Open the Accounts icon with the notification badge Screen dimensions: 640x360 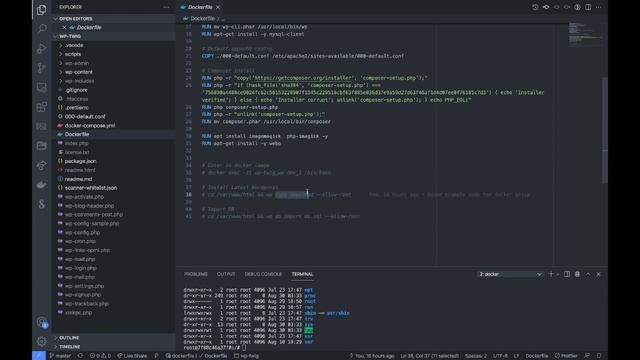[42, 322]
